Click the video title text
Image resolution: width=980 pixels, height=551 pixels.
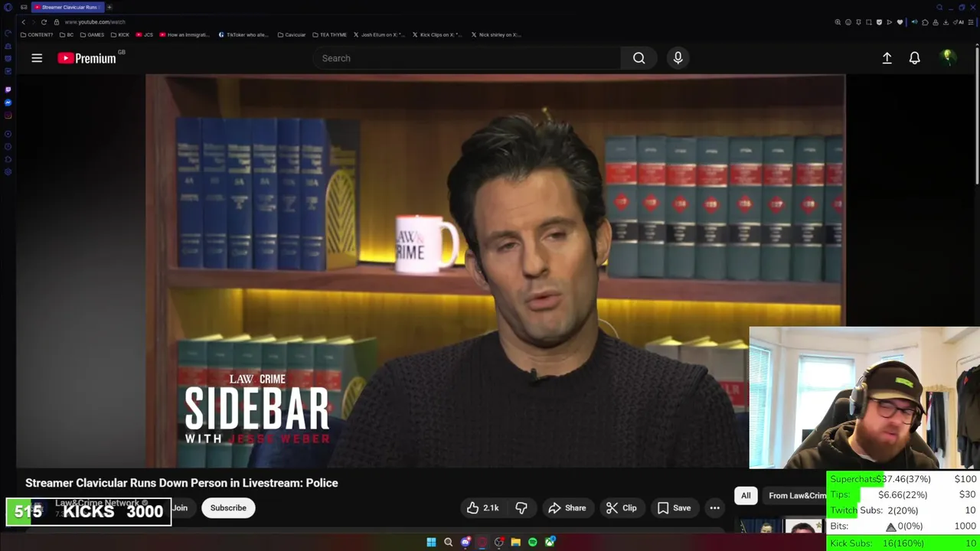(x=181, y=483)
